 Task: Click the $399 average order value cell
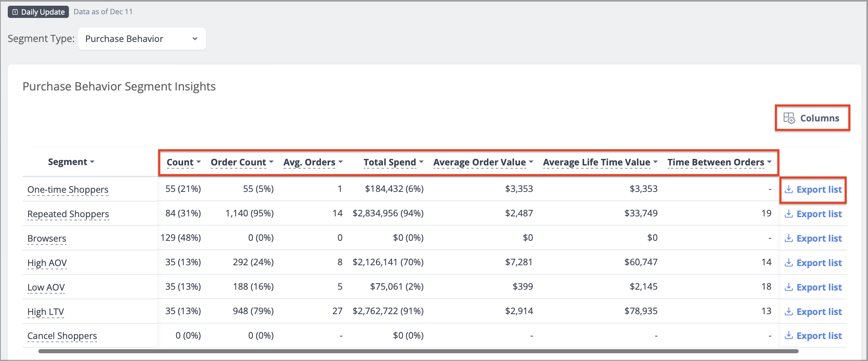click(x=523, y=286)
